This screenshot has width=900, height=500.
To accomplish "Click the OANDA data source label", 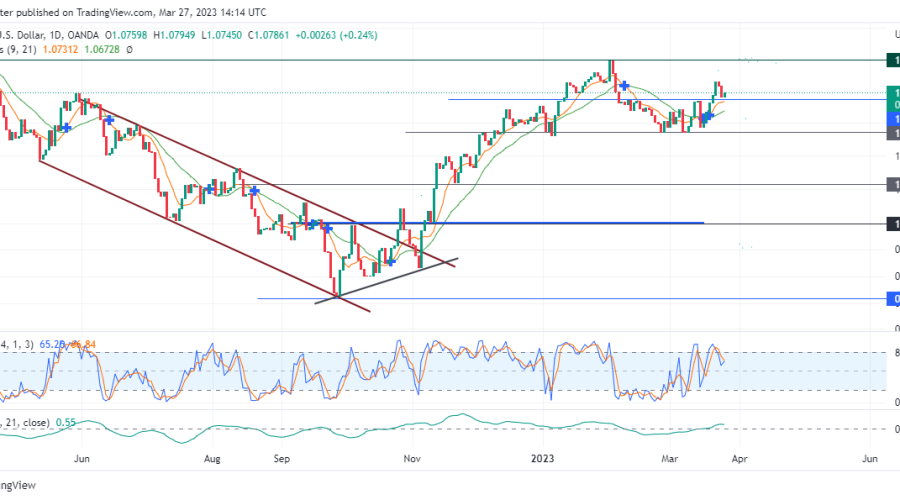I will (83, 35).
